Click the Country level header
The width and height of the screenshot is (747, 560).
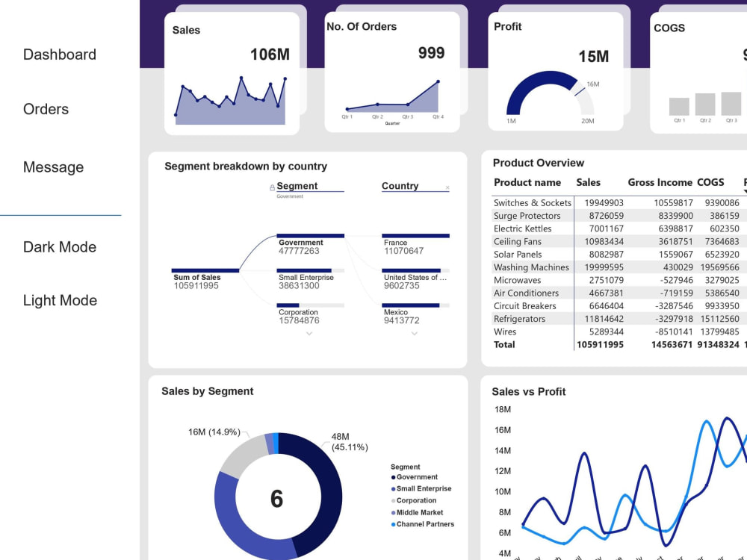(x=400, y=186)
